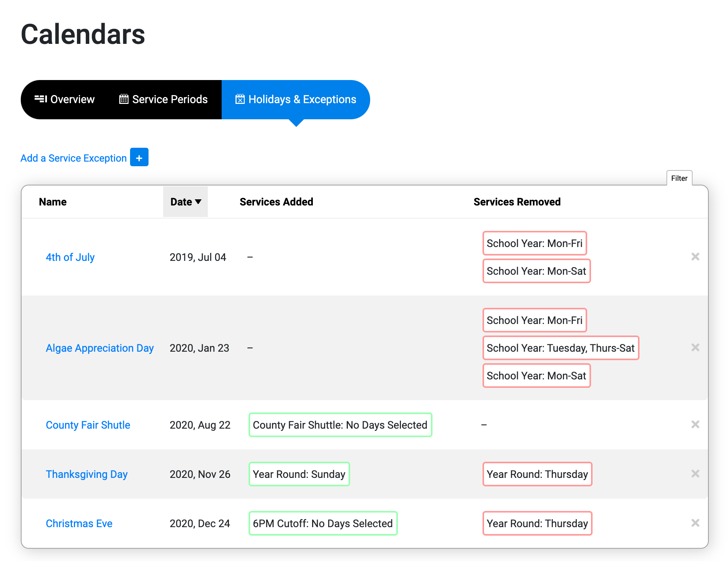Click the date 2019, Jul 04

coord(198,257)
